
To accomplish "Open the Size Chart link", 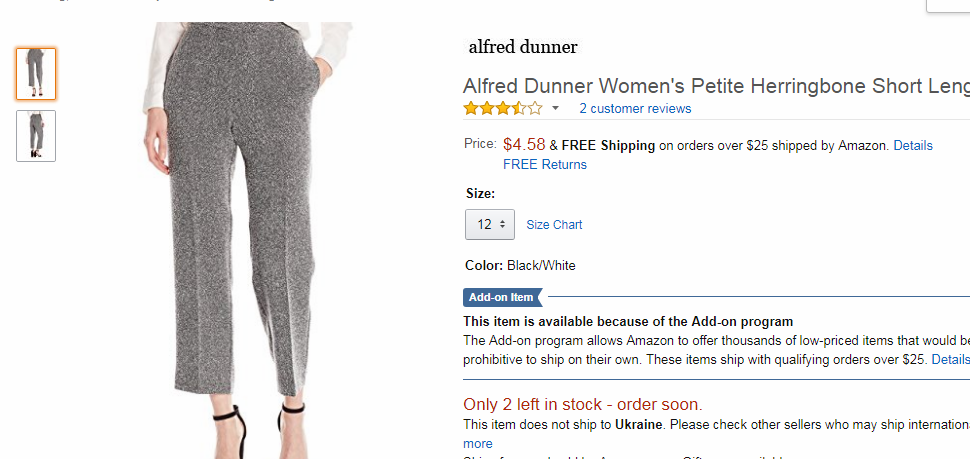I will click(x=554, y=225).
